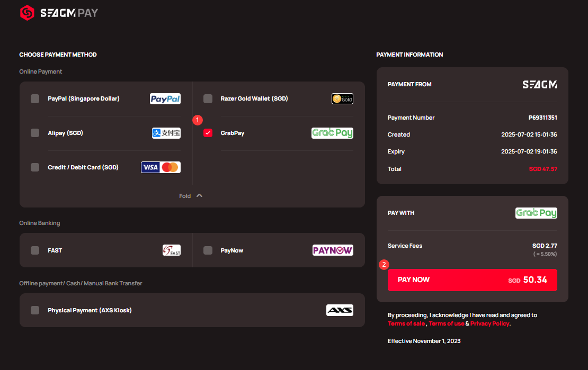Tick the Physical Payment (AXS Kiosk) checkbox
588x370 pixels.
coord(35,310)
